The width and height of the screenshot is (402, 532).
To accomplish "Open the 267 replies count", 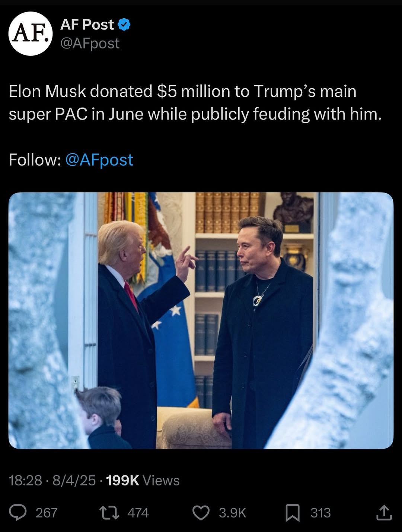I will click(x=47, y=513).
